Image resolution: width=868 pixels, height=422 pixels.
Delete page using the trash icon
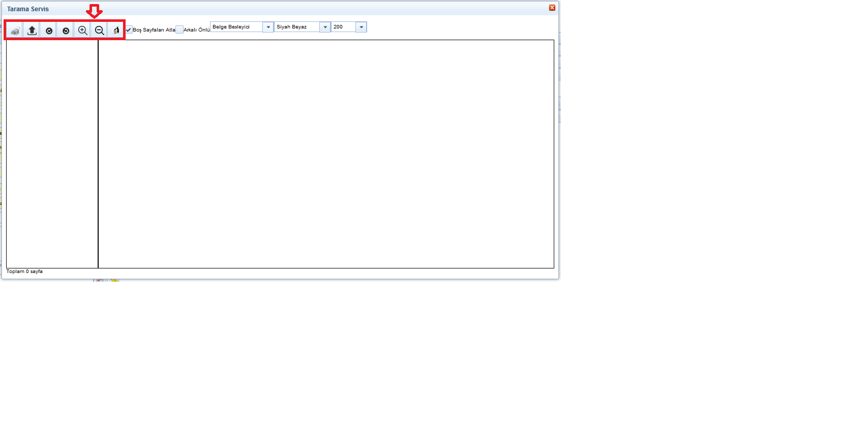click(x=116, y=31)
